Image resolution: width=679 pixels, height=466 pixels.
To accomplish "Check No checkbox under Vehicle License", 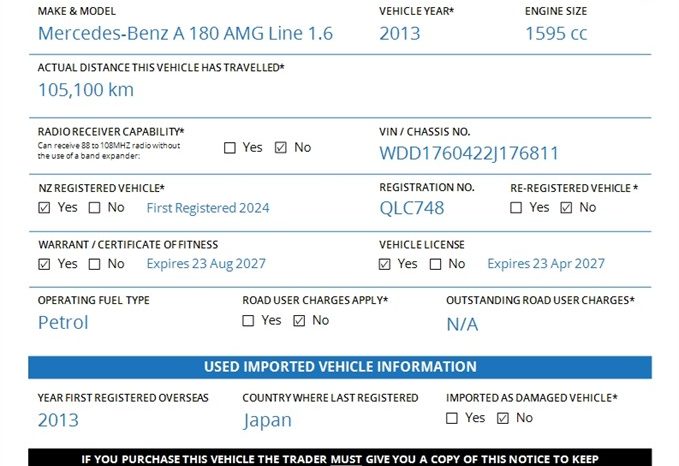I will [x=435, y=264].
